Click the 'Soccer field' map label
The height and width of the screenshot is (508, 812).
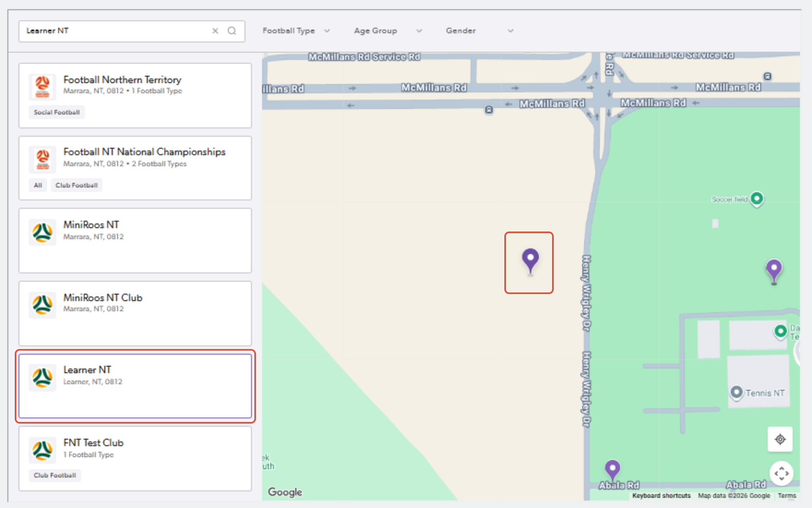click(x=730, y=199)
